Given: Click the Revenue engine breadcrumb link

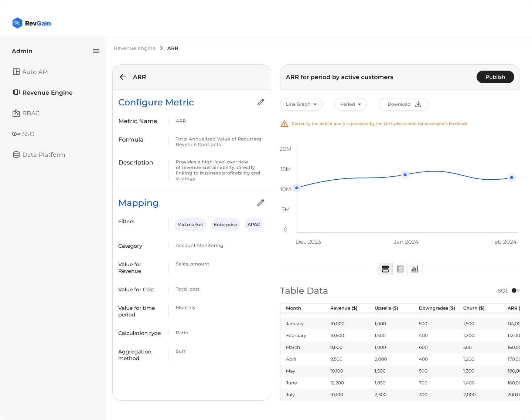Looking at the screenshot, I should pos(134,48).
